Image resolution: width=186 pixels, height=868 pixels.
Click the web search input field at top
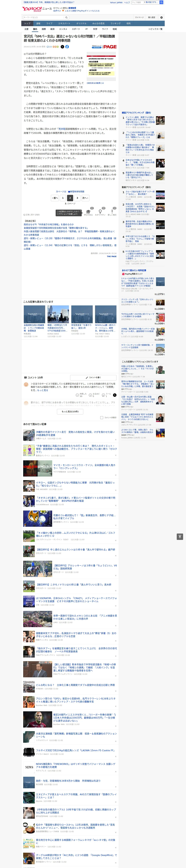click(x=137, y=2)
